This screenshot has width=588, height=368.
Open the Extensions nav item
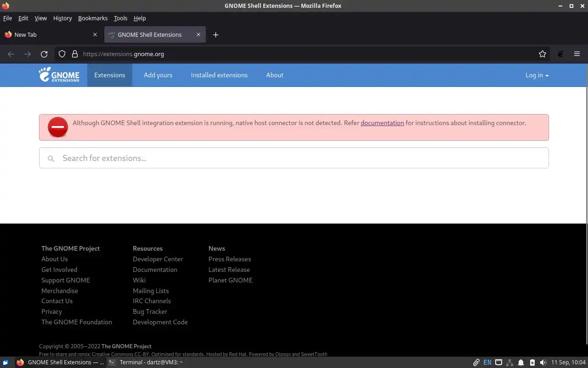(110, 75)
